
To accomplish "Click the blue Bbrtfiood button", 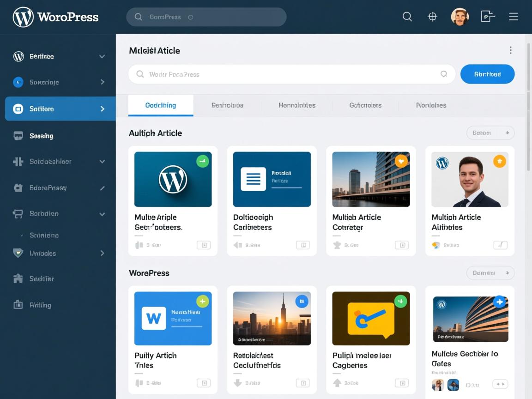I will coord(487,74).
